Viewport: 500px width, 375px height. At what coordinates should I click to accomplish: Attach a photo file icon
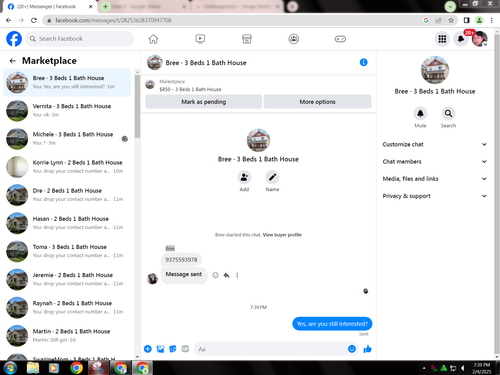(x=160, y=349)
